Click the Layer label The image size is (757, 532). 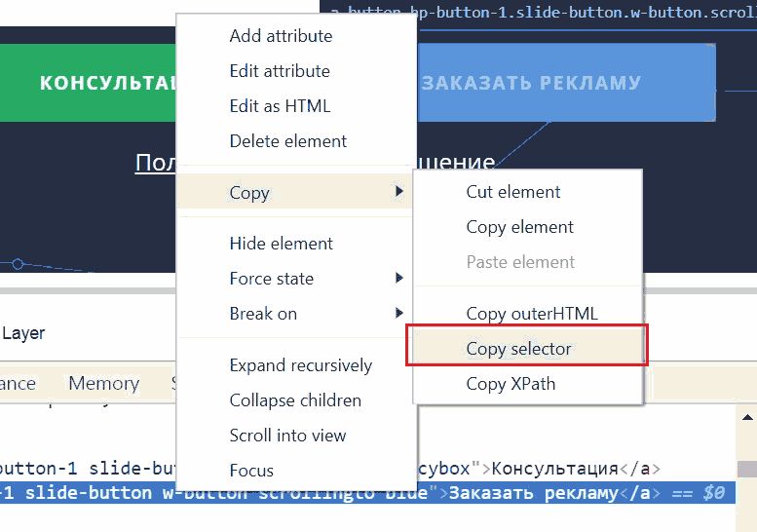23,333
